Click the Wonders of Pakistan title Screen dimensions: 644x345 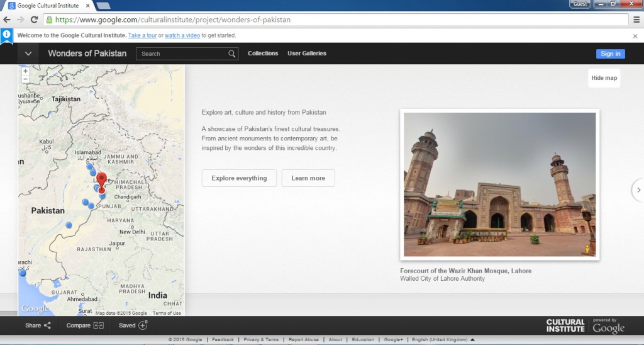pos(87,54)
